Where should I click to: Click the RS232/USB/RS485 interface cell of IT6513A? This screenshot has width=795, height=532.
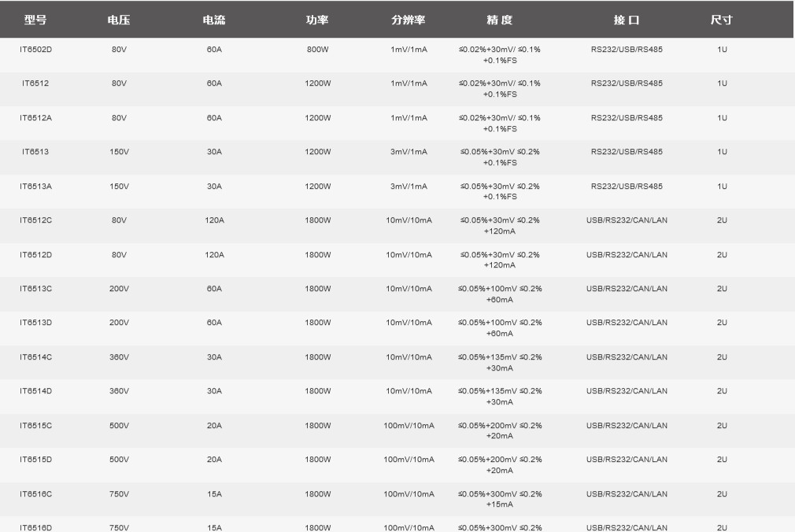tap(627, 187)
